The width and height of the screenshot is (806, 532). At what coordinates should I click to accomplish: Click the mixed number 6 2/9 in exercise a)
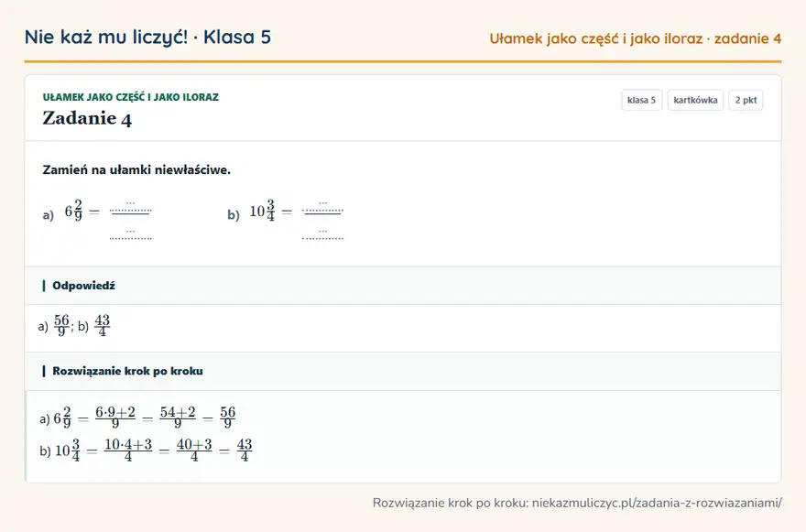click(73, 211)
